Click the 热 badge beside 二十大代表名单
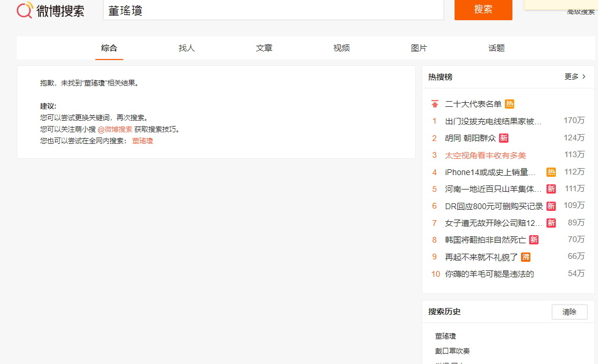598x364 pixels. point(510,104)
